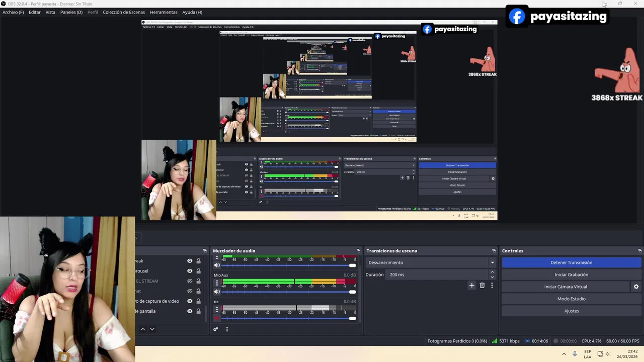Click the sources list scrollbar
The height and width of the screenshot is (362, 644).
click(205, 314)
